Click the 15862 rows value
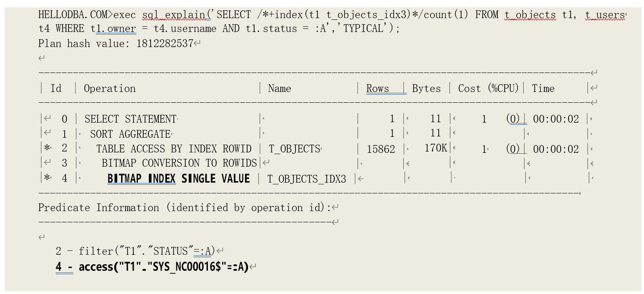Viewport: 644px width, 294px height. pos(381,149)
